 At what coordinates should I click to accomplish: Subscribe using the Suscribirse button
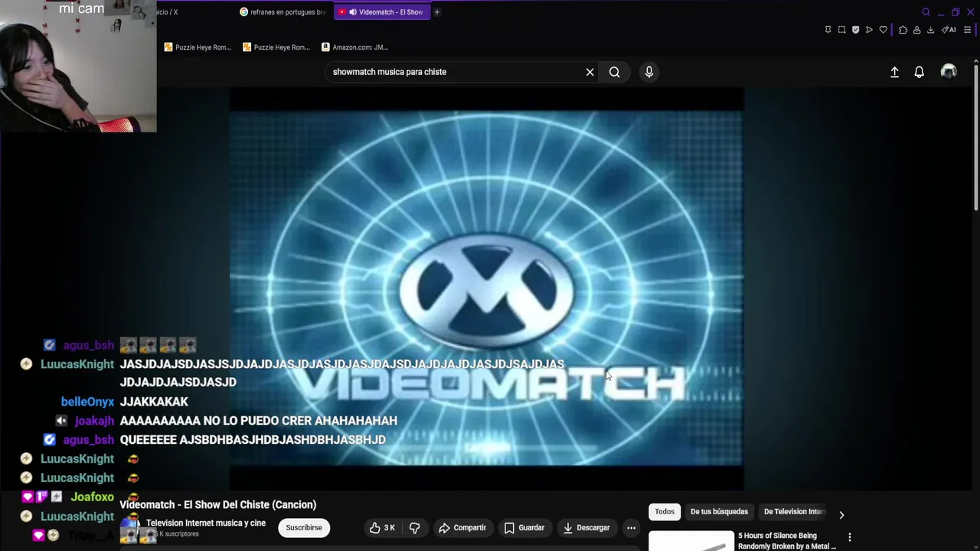click(x=304, y=528)
